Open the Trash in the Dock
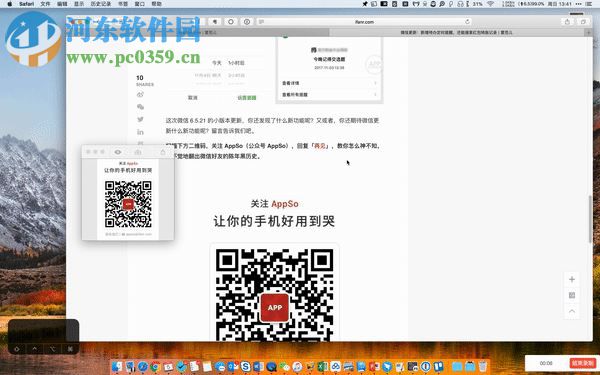 tap(483, 367)
